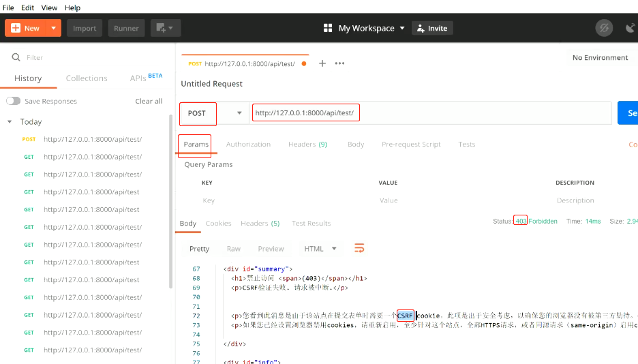This screenshot has width=638, height=364.
Task: Click the new window icon in toolbar
Action: (165, 28)
